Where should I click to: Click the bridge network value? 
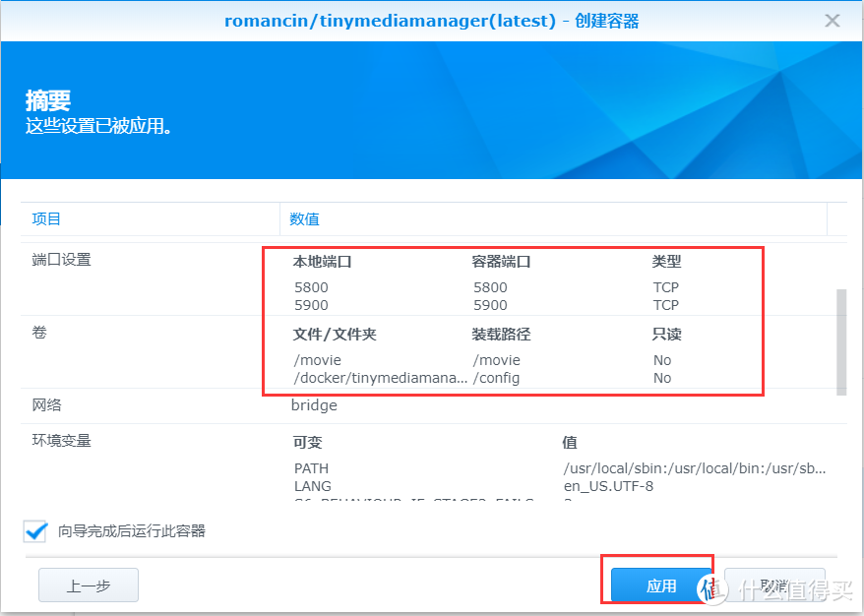click(x=314, y=405)
